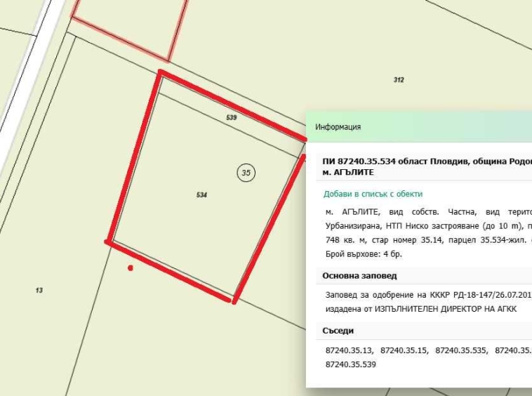Click the 'Брой върхове: 4 бр.' text
Screen dimensions: 532x396
click(x=365, y=254)
